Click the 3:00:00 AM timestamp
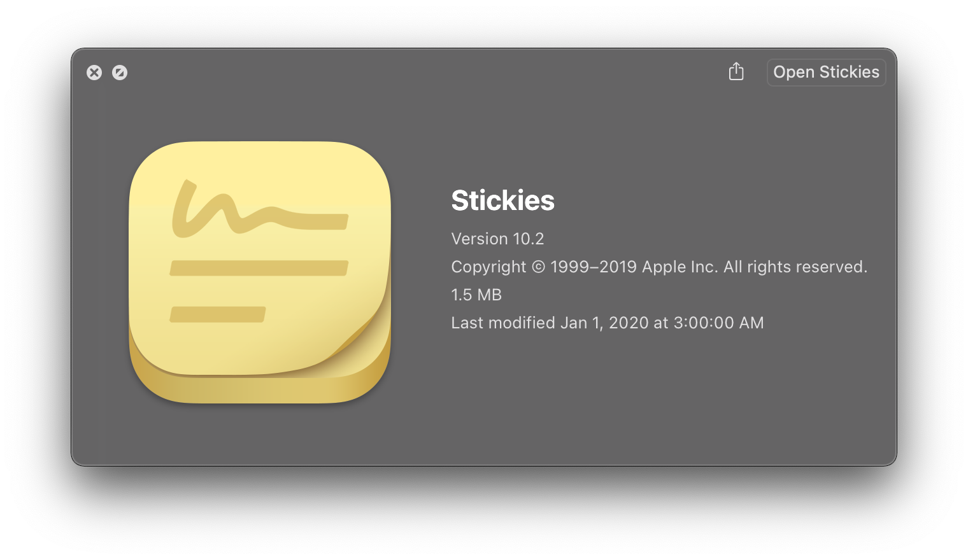 (x=718, y=323)
